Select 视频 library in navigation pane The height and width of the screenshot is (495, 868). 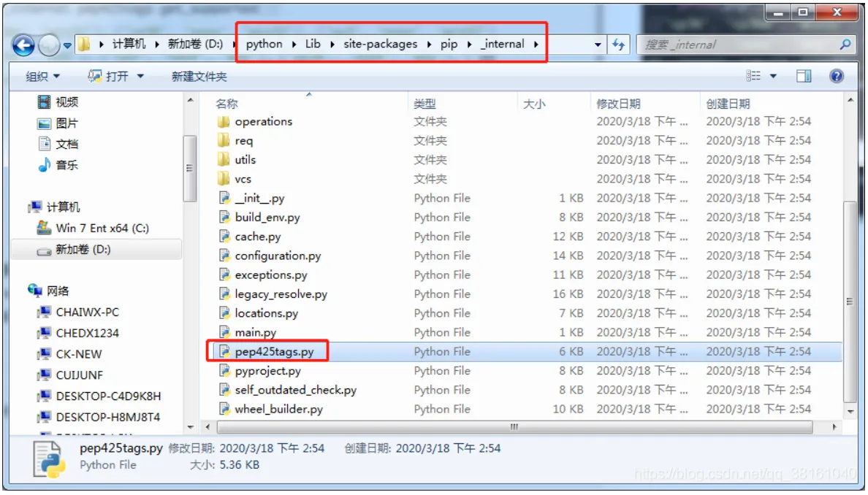coord(58,101)
